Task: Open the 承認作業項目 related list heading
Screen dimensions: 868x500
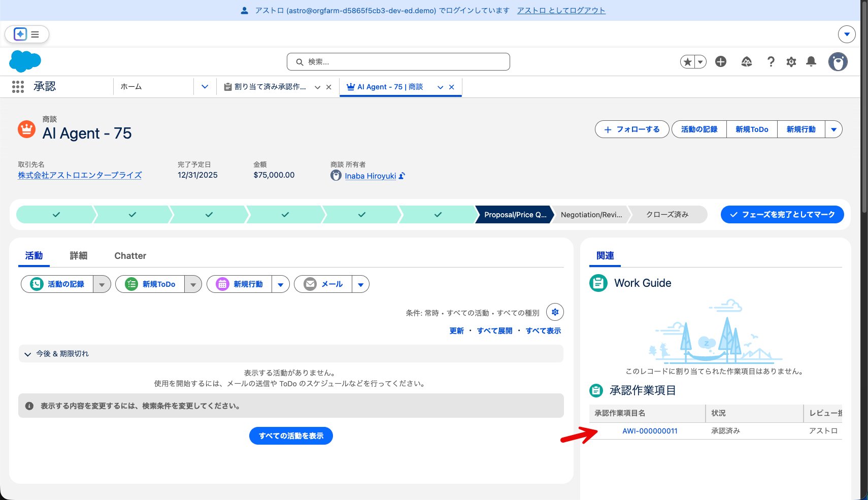Action: click(x=643, y=390)
